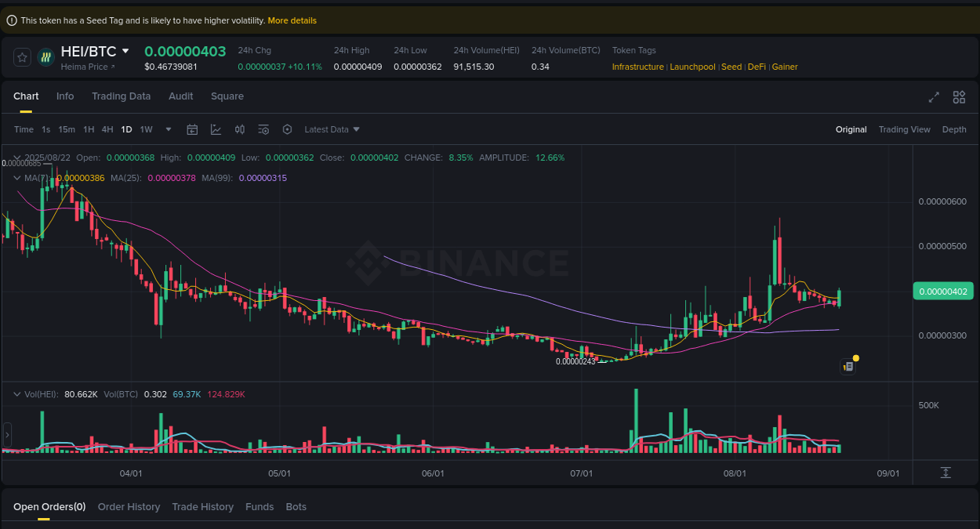Open the Open Orders(0) tab

pos(49,507)
